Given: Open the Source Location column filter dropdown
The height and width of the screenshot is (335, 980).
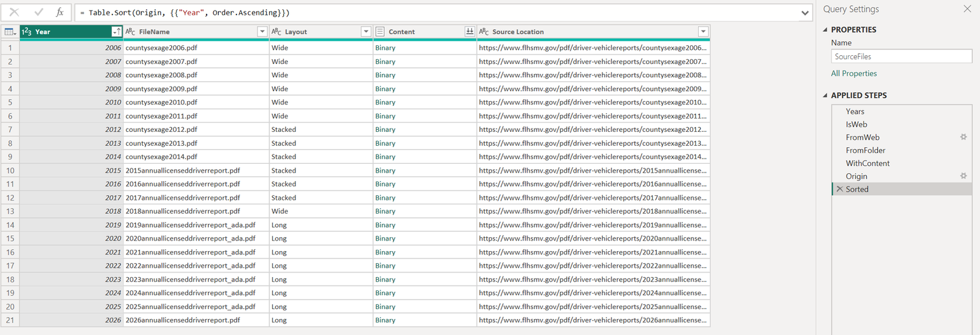Looking at the screenshot, I should point(703,32).
